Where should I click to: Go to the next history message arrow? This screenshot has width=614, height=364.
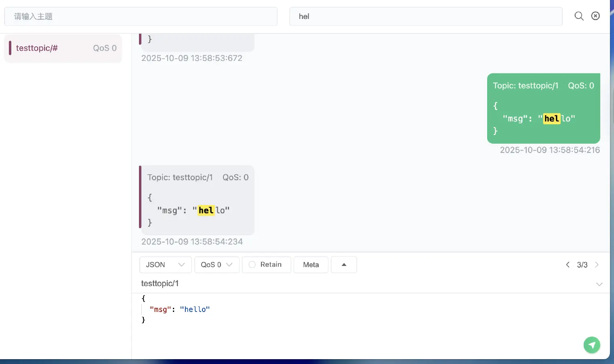point(597,265)
